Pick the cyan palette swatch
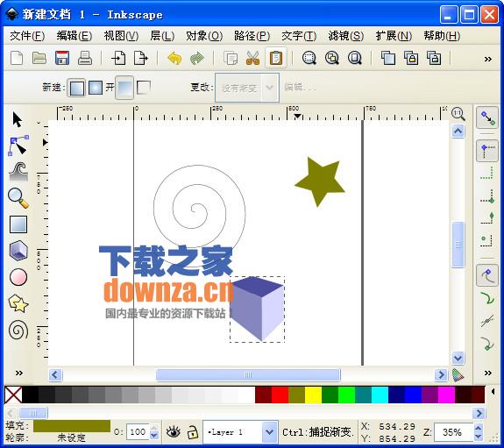Viewport: 504px width, 448px height. point(380,395)
